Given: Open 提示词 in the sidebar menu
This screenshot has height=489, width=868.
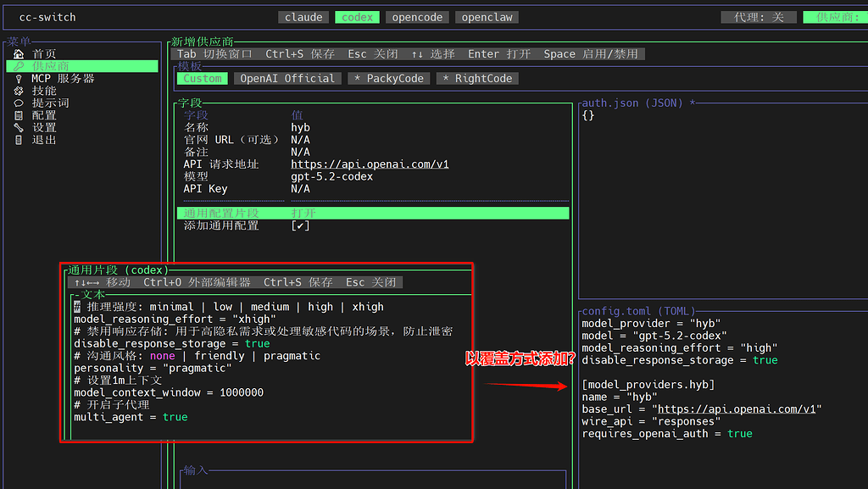Looking at the screenshot, I should click(50, 103).
